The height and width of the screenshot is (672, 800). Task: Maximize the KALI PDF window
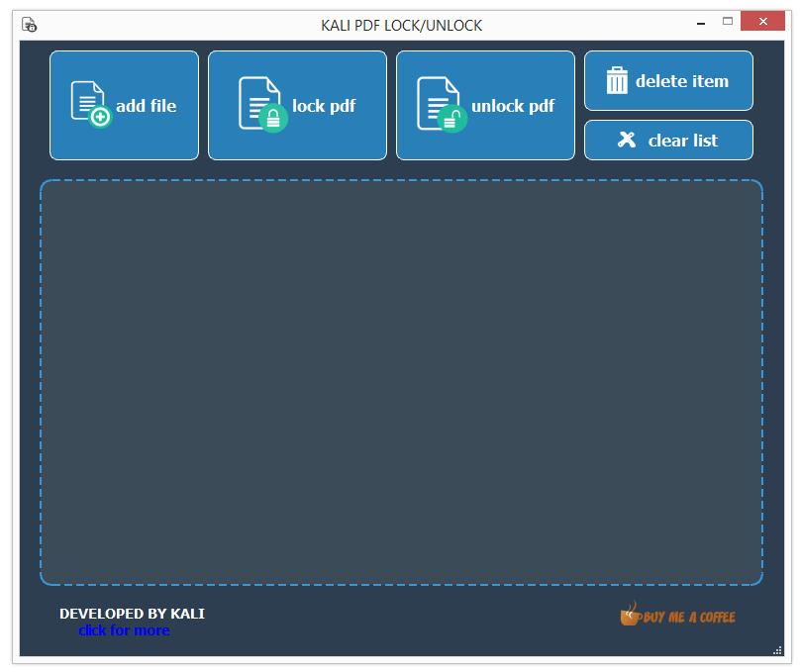click(x=728, y=22)
